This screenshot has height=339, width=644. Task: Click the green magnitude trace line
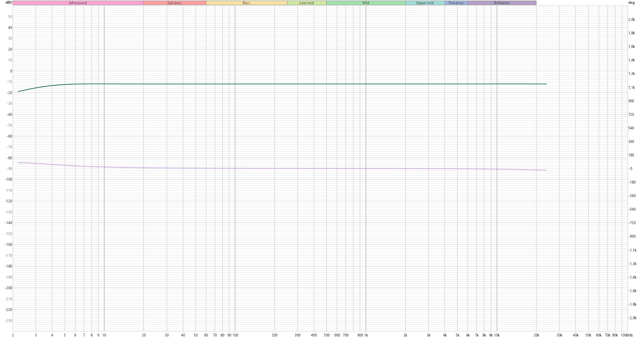click(283, 84)
